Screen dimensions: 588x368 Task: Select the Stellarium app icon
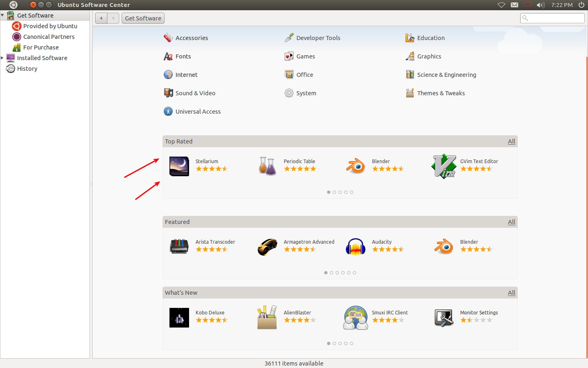click(179, 166)
